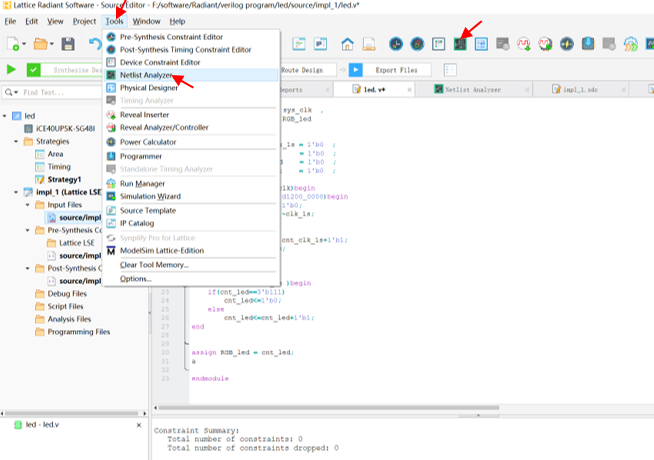
Task: Collapse the led project tree node
Action: [5, 116]
